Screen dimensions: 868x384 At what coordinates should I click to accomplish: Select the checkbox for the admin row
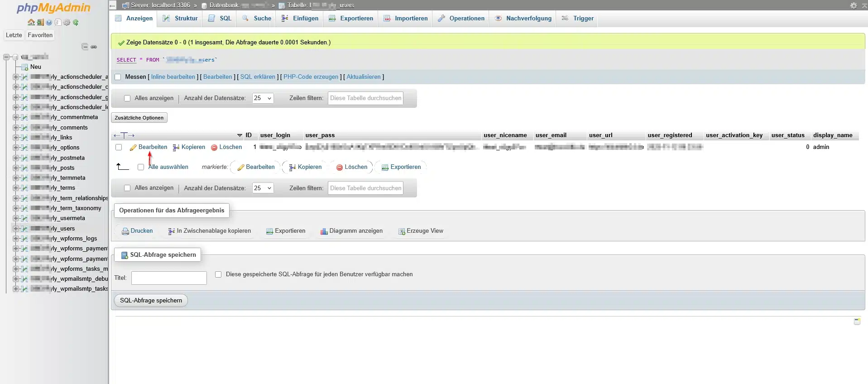(119, 147)
